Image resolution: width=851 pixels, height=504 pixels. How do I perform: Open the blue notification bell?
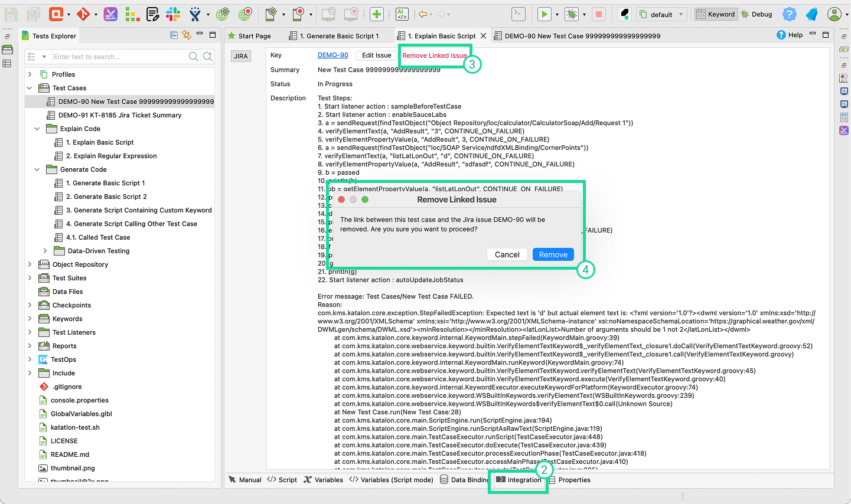tap(812, 14)
